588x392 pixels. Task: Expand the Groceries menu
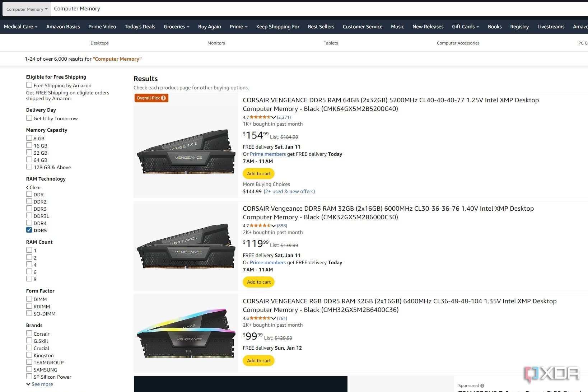pyautogui.click(x=176, y=27)
